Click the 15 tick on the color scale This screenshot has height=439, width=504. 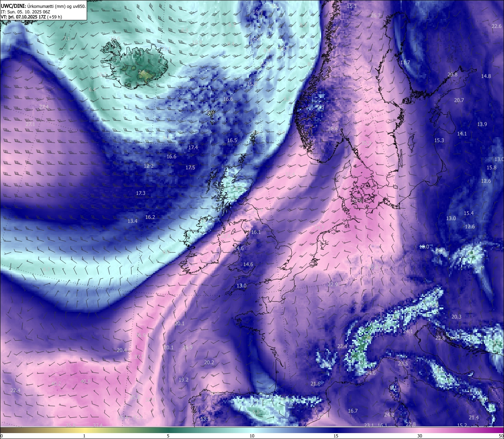coord(336,436)
